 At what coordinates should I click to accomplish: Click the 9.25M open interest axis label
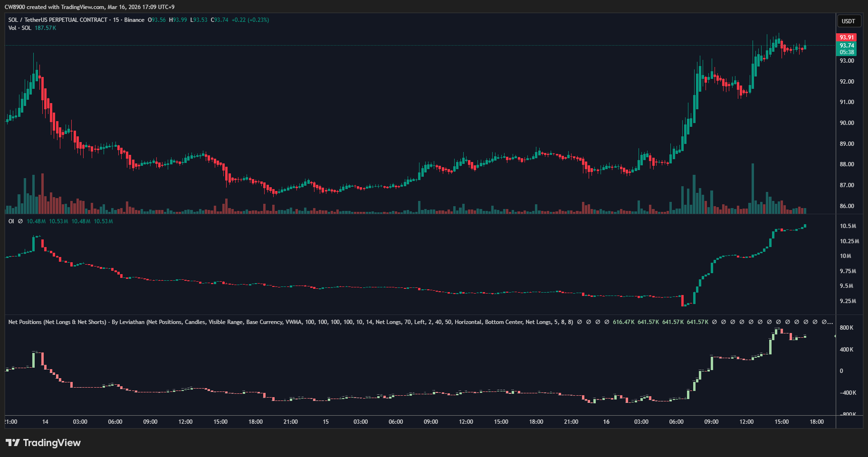pos(848,301)
